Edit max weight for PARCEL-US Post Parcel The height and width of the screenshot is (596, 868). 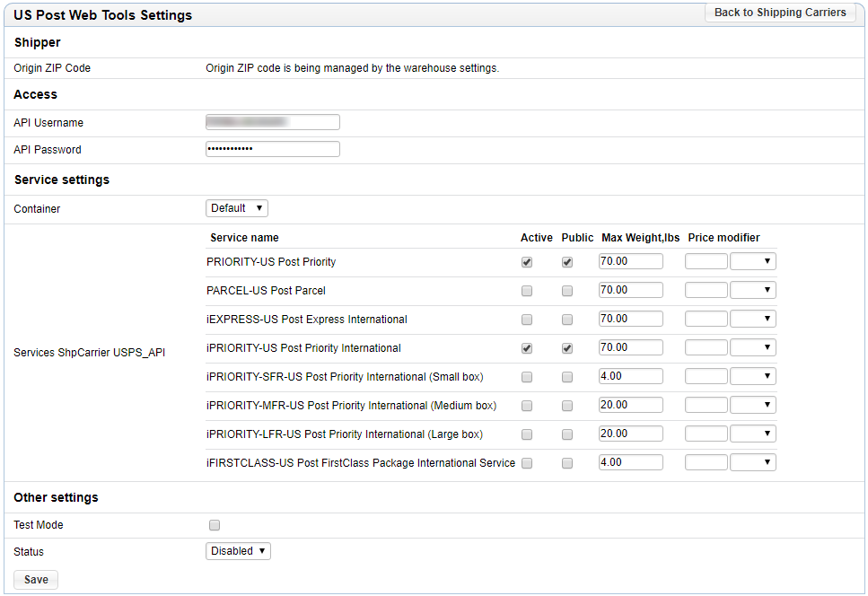(630, 290)
